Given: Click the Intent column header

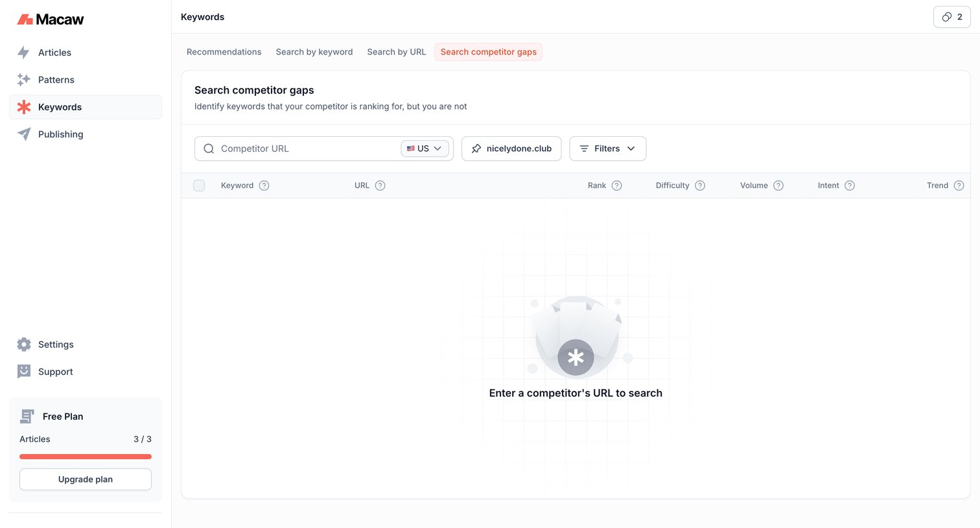Looking at the screenshot, I should (x=828, y=186).
